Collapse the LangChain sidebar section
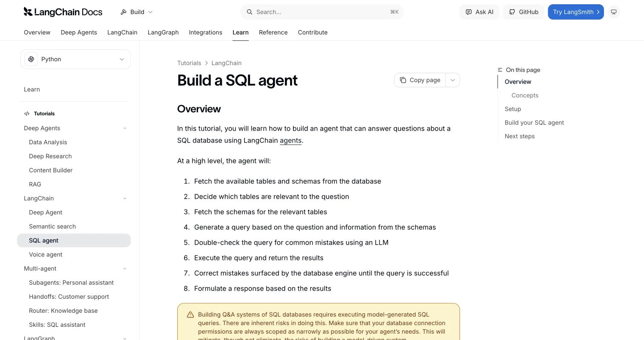Image resolution: width=644 pixels, height=340 pixels. pyautogui.click(x=125, y=198)
